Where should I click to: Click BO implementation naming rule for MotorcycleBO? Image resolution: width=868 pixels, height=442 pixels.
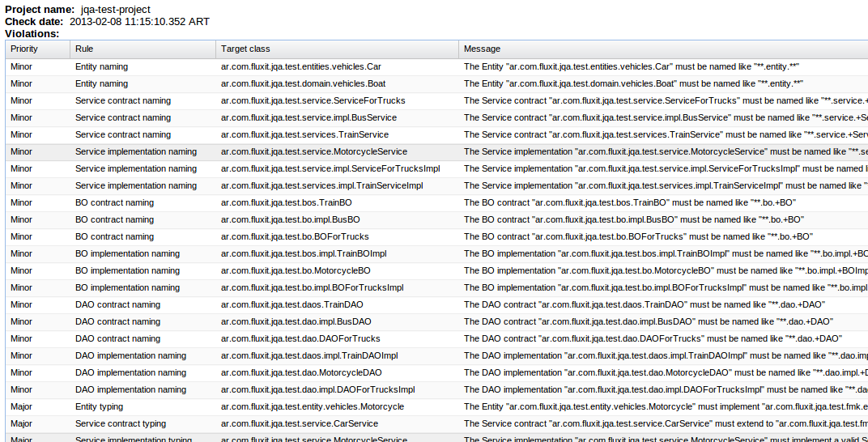tap(127, 270)
